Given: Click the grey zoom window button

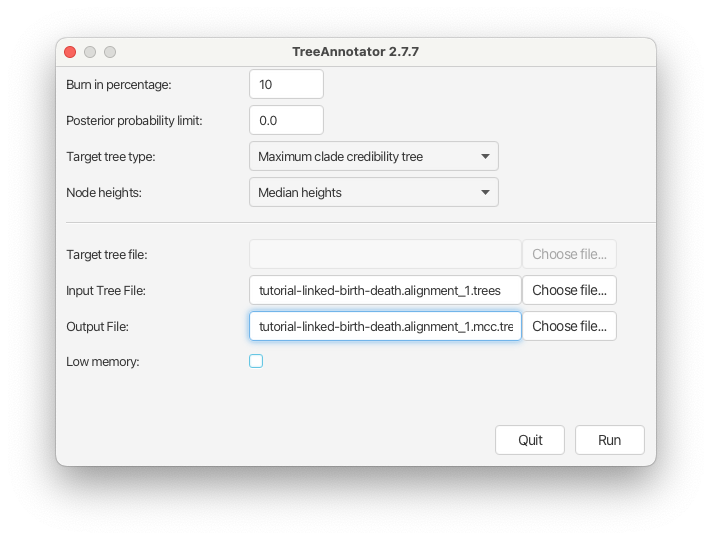Looking at the screenshot, I should 110,52.
